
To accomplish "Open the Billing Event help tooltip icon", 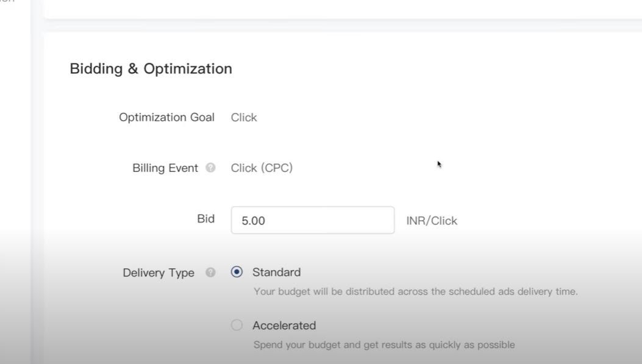I will pyautogui.click(x=210, y=168).
